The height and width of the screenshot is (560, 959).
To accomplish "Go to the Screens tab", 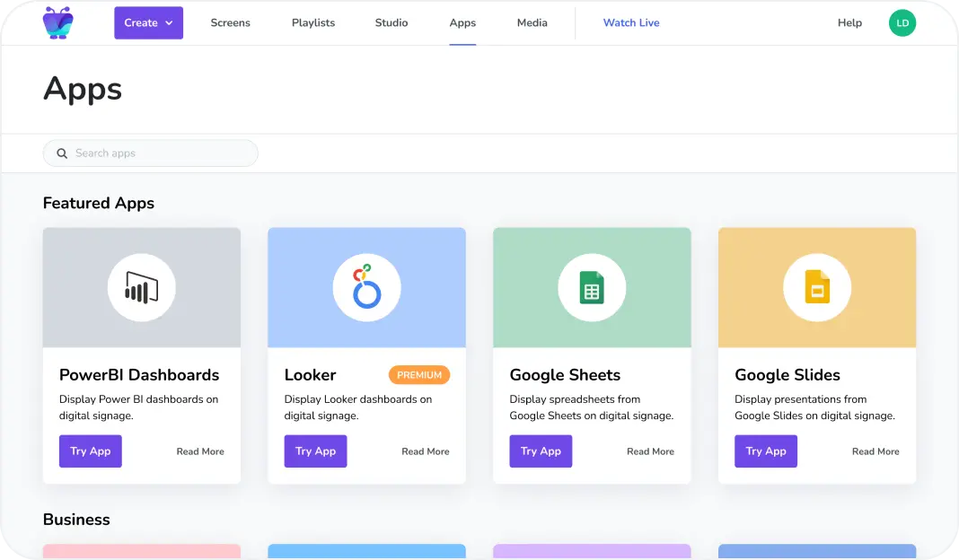I will pyautogui.click(x=230, y=22).
